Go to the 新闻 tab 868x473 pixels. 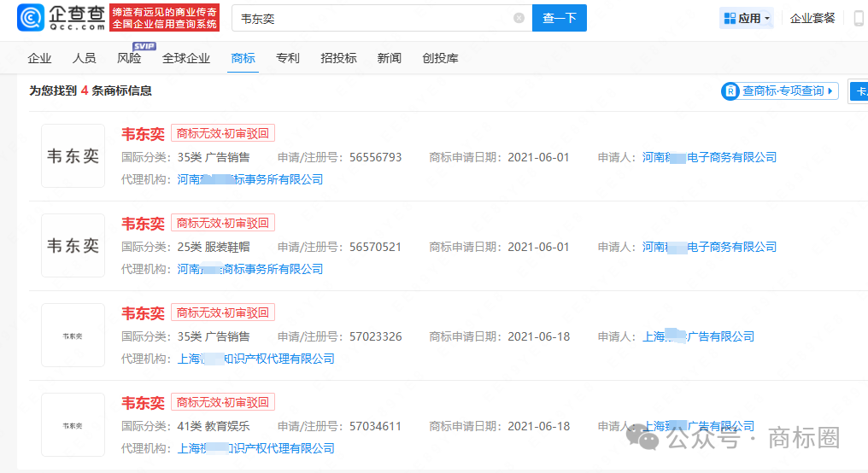pyautogui.click(x=390, y=58)
